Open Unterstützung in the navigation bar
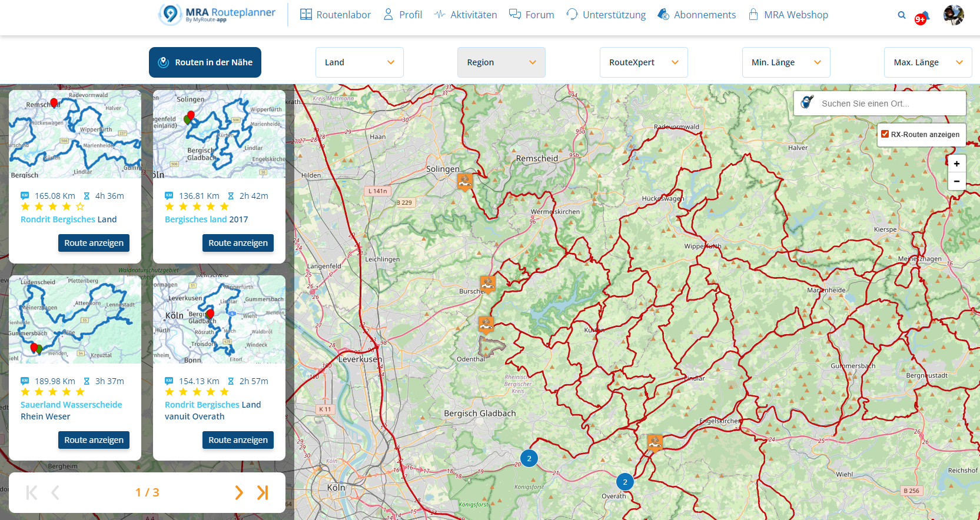This screenshot has width=980, height=520. tap(606, 15)
